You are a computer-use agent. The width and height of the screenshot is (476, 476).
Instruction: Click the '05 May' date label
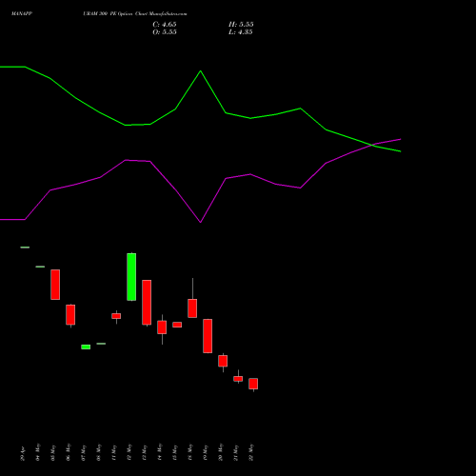click(53, 452)
